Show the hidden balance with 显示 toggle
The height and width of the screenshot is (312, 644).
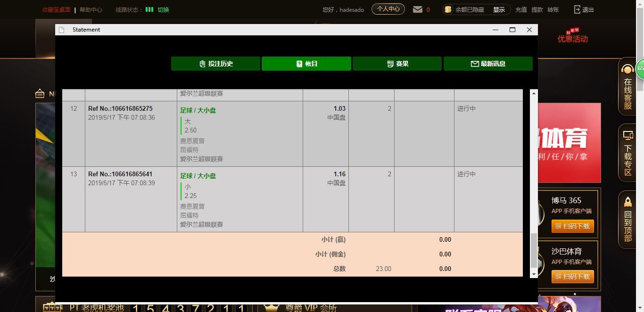499,9
